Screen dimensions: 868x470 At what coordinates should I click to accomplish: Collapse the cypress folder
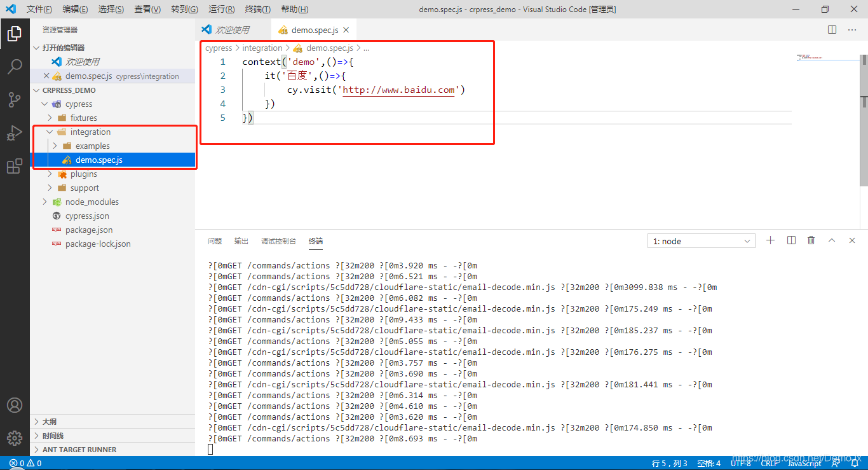click(44, 104)
